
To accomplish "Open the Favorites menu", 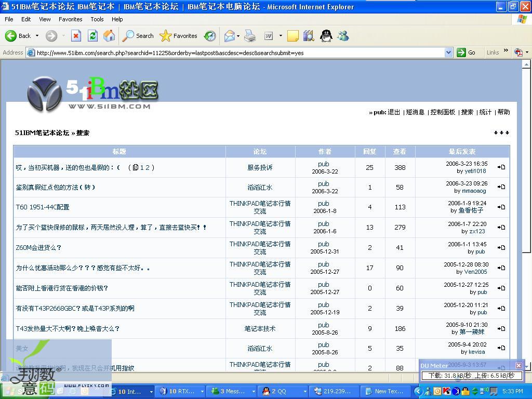I will click(x=70, y=19).
